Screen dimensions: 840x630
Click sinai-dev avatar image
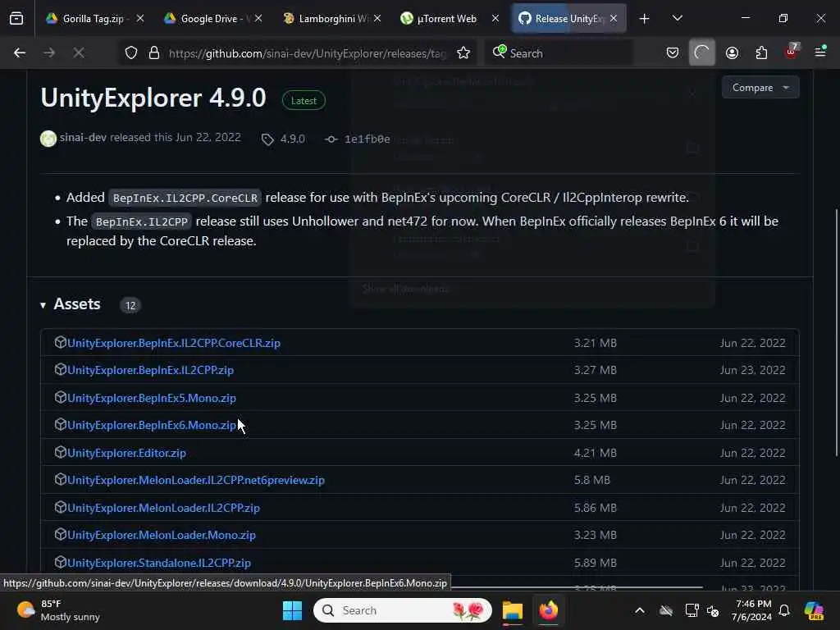click(x=48, y=139)
